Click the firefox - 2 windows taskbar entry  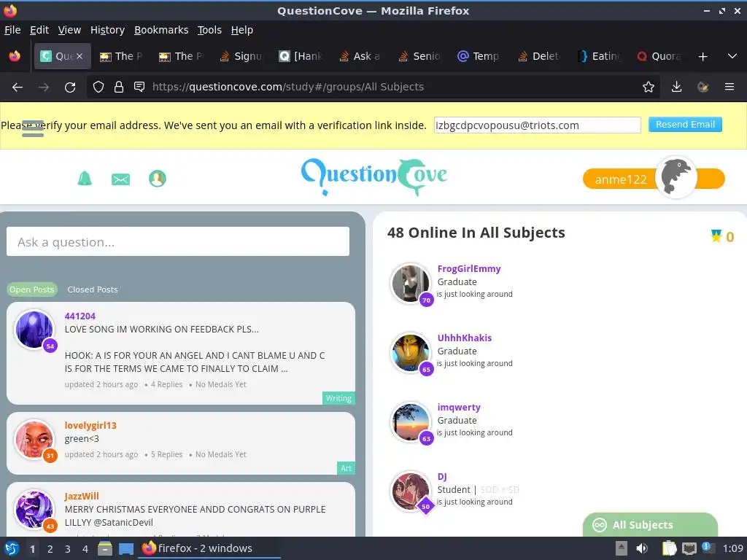pyautogui.click(x=209, y=548)
